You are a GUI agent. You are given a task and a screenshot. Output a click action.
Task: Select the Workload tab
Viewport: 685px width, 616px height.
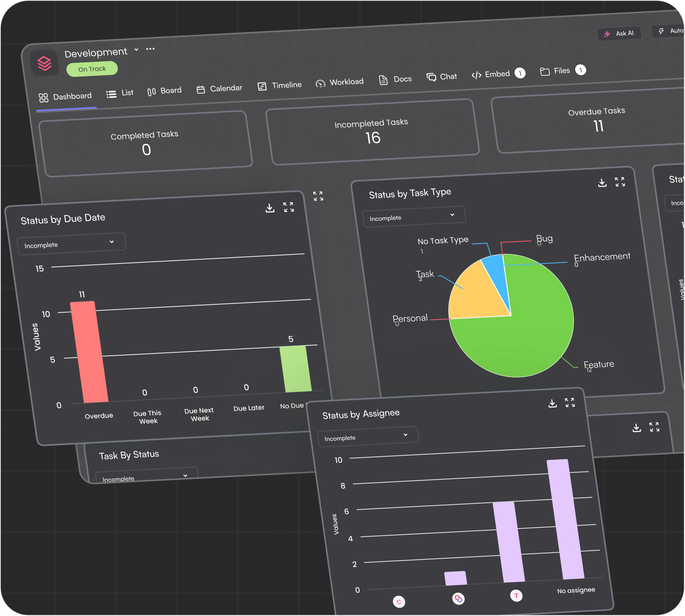340,82
